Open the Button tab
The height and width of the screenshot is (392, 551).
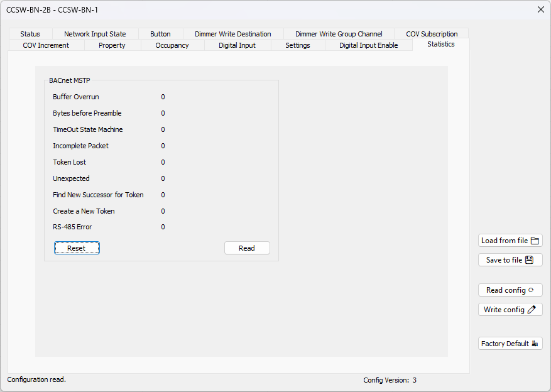click(x=160, y=34)
